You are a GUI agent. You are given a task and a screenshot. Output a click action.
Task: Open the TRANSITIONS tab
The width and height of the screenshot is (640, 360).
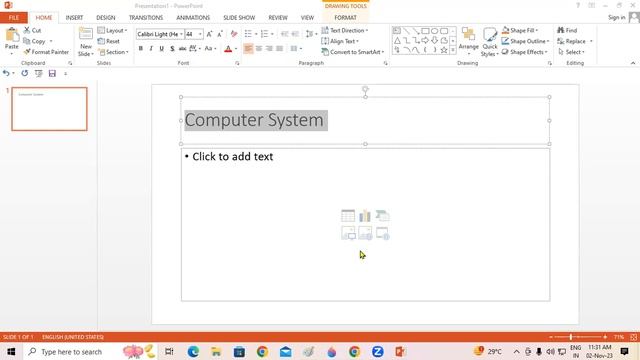tap(146, 18)
